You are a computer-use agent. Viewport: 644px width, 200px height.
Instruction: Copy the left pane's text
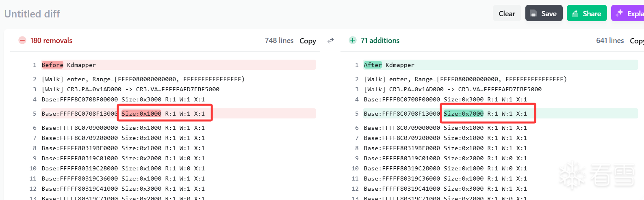(308, 41)
